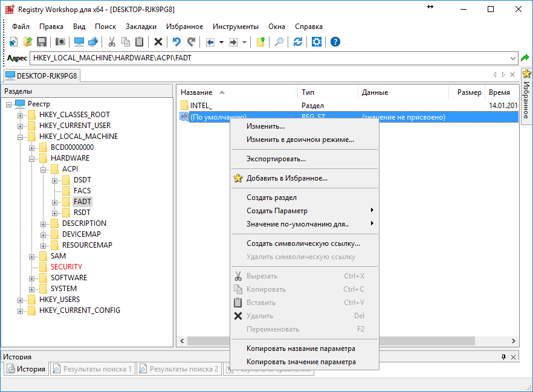Click the Undo arrow toolbar icon

tap(176, 42)
